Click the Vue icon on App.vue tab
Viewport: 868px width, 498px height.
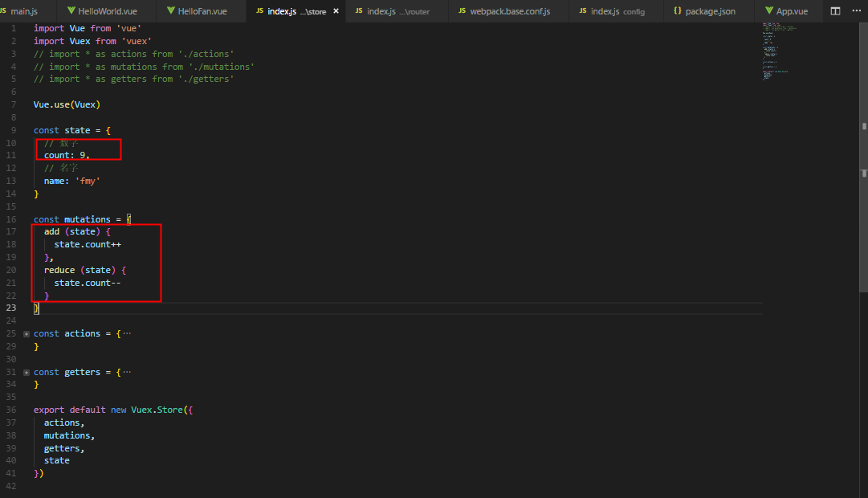pyautogui.click(x=769, y=10)
